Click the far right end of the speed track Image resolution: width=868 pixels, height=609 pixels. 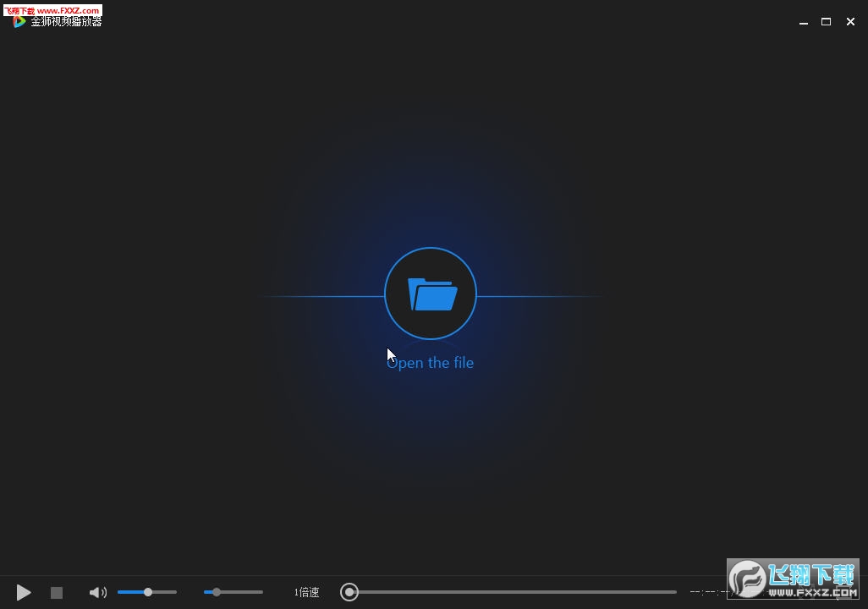(x=261, y=592)
